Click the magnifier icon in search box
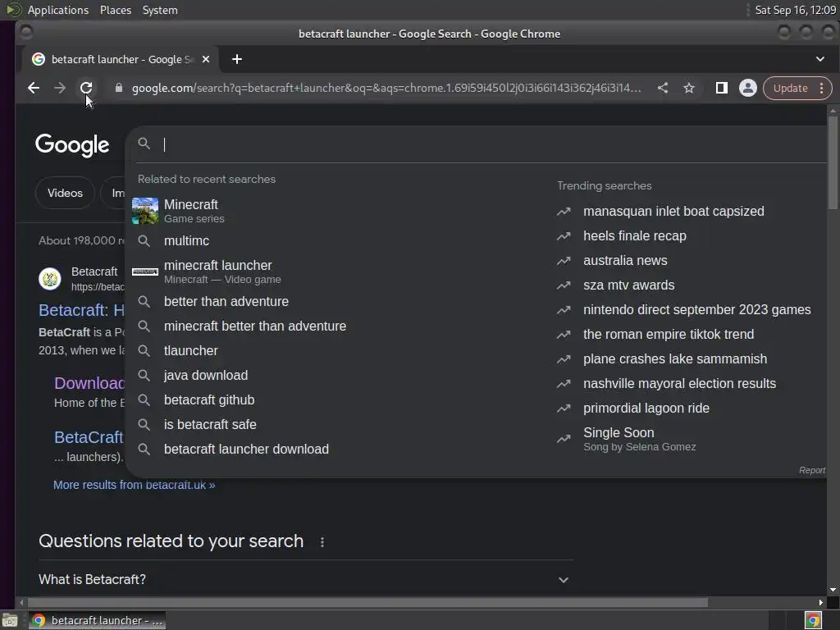The height and width of the screenshot is (630, 840). (x=144, y=144)
